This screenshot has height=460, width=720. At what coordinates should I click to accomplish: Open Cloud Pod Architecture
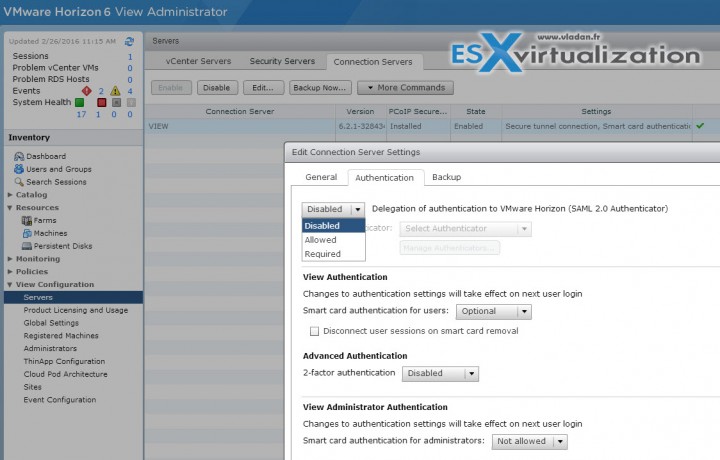tap(65, 374)
